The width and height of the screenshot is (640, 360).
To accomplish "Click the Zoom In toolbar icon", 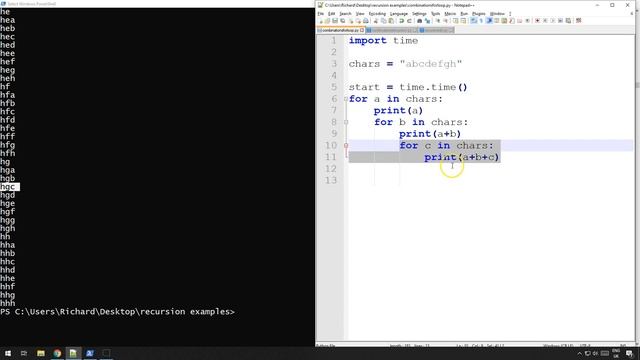I will (x=438, y=21).
